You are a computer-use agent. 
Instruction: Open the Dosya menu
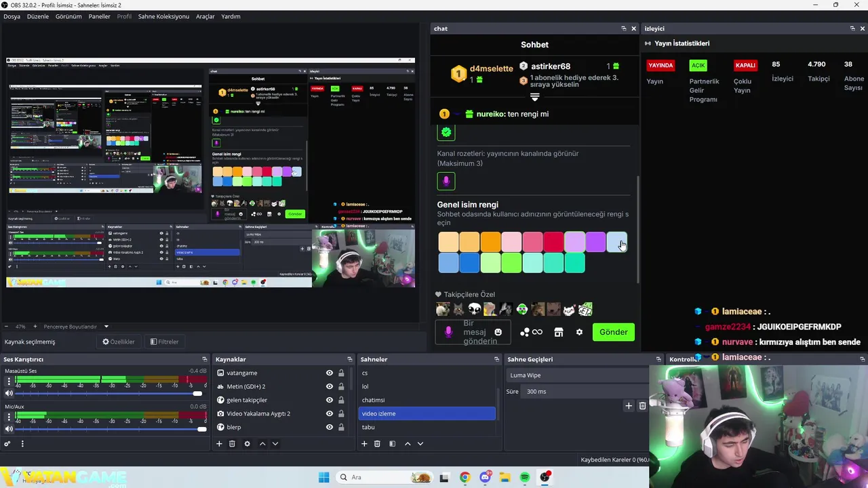pos(12,16)
